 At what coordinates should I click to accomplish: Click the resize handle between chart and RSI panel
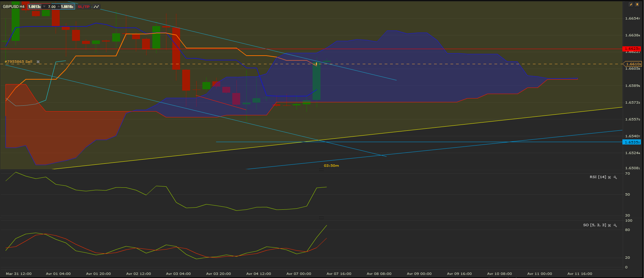click(x=321, y=170)
